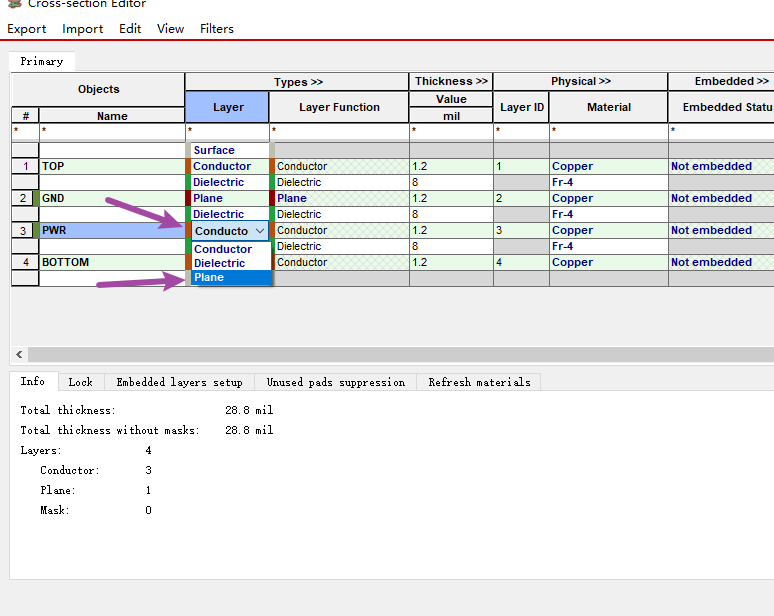This screenshot has width=774, height=616.
Task: Switch to the Info tab
Action: point(33,381)
